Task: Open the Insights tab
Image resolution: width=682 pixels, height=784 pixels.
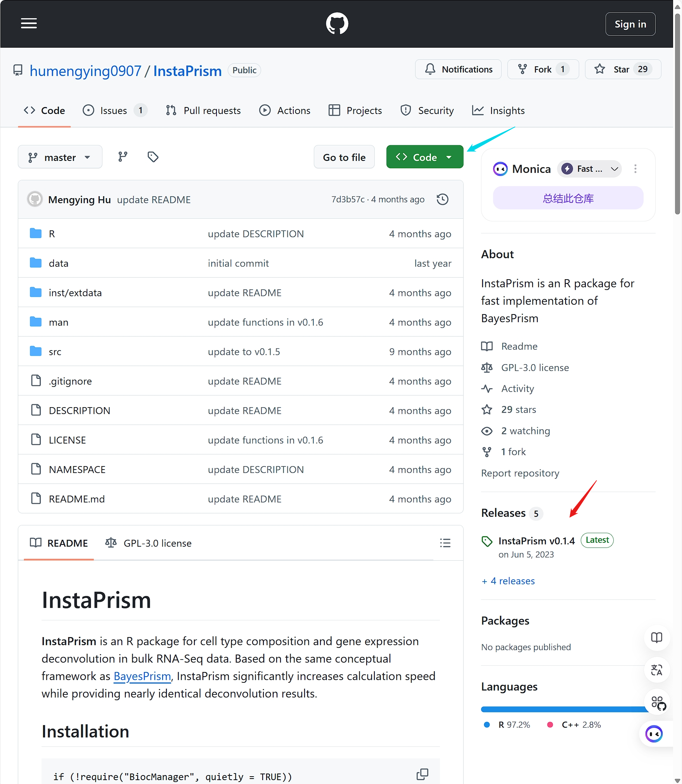Action: [498, 111]
